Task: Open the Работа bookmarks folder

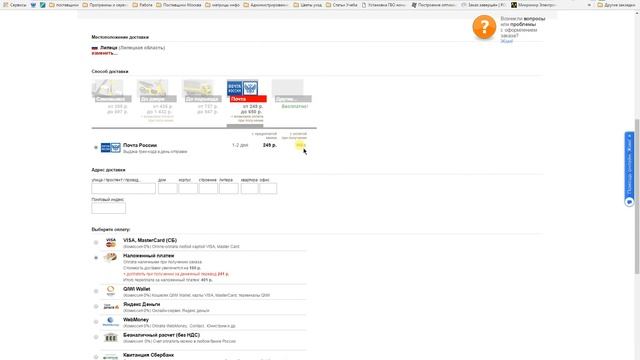Action: (142, 5)
